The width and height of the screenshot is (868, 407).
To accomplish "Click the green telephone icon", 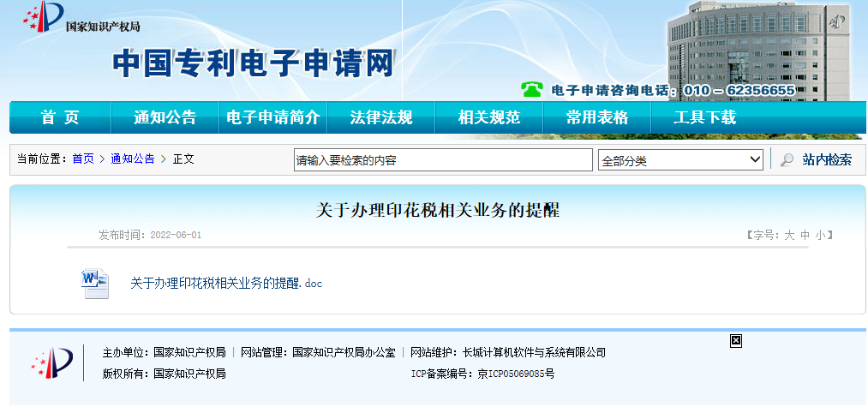I will pyautogui.click(x=532, y=89).
